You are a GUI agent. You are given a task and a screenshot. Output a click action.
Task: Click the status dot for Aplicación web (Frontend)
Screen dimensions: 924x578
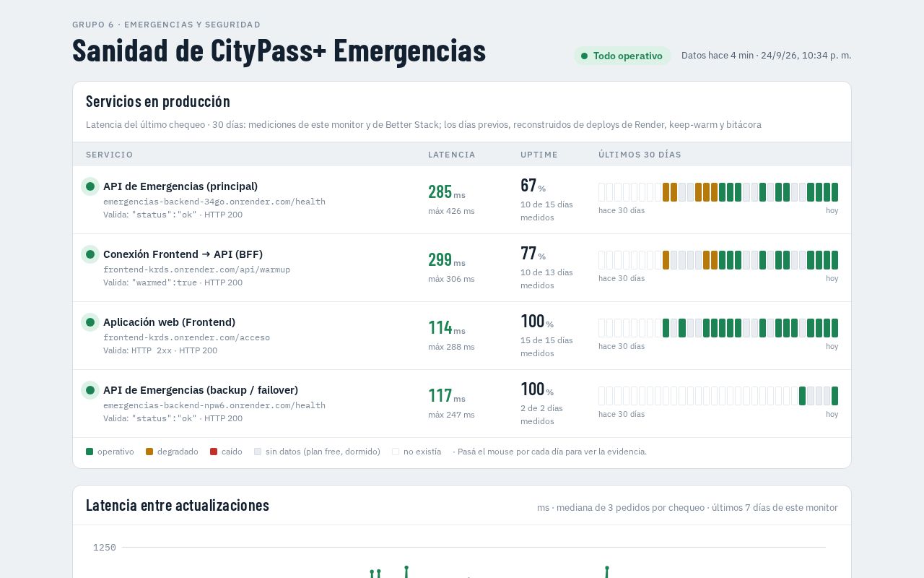(x=90, y=322)
